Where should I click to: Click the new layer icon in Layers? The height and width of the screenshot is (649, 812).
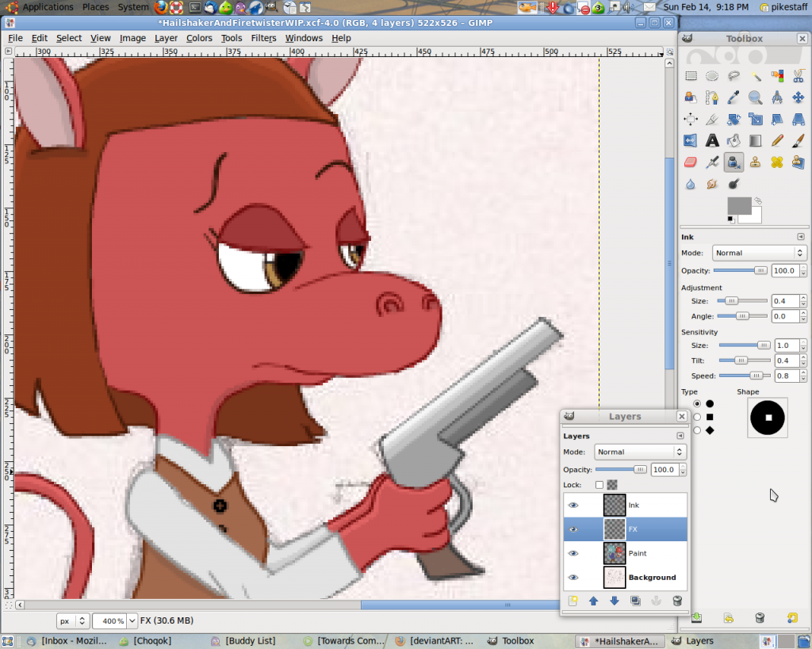tap(572, 601)
